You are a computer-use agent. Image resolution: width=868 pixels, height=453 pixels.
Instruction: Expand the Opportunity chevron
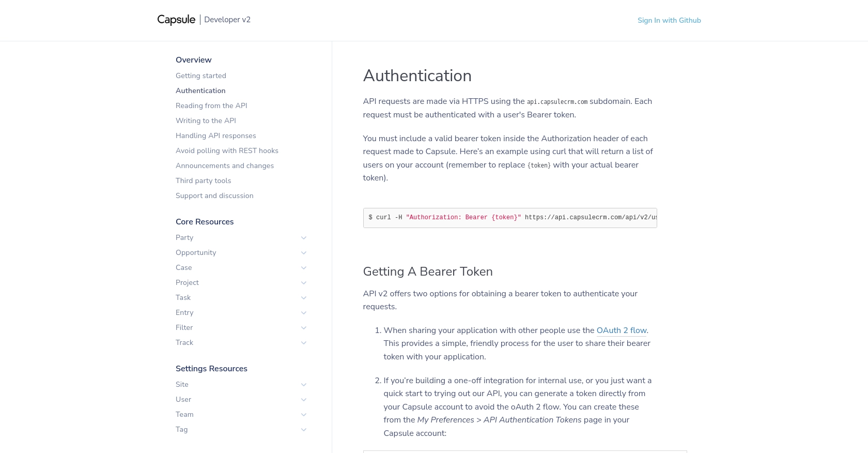tap(304, 253)
